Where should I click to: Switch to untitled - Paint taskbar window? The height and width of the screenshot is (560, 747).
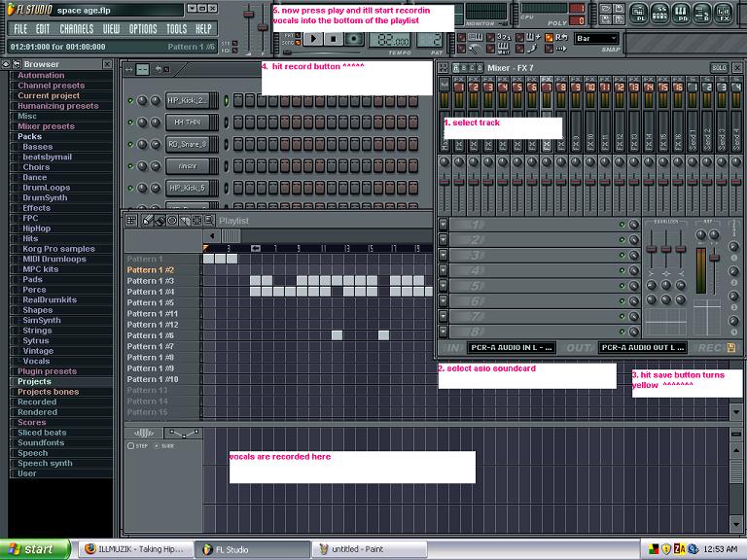370,549
